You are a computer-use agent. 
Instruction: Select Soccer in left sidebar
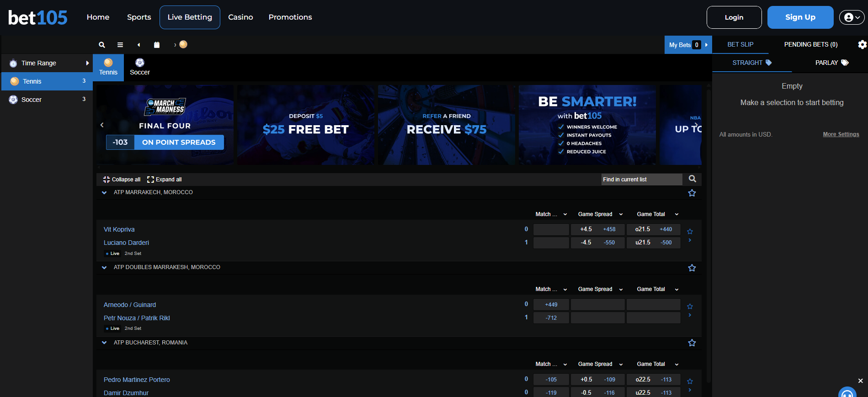click(x=47, y=100)
